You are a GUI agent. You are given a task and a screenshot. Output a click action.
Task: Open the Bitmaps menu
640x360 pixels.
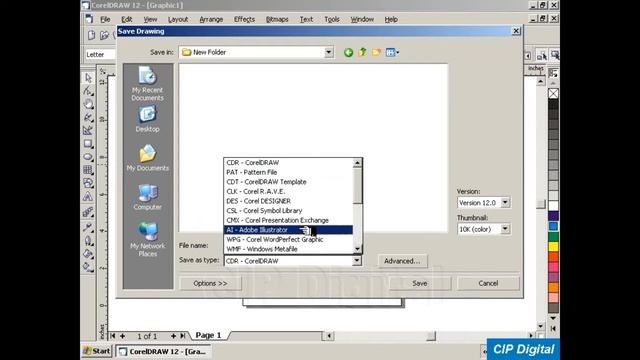pyautogui.click(x=277, y=19)
